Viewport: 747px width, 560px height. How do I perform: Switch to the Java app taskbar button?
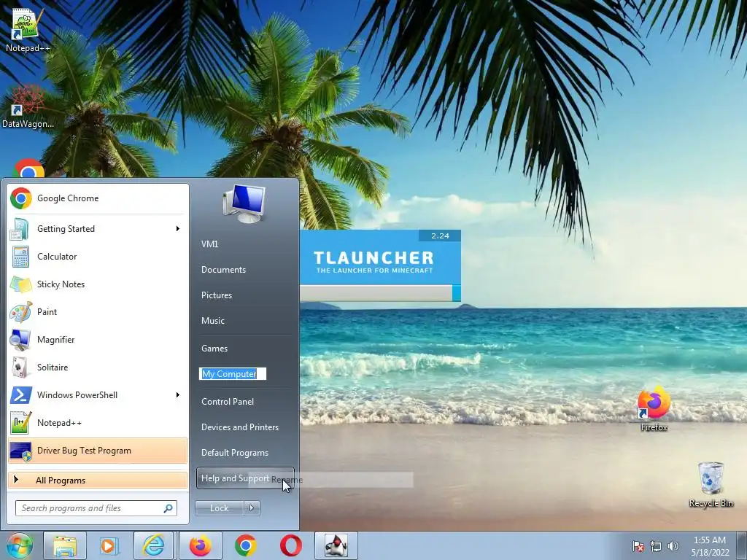click(x=336, y=545)
